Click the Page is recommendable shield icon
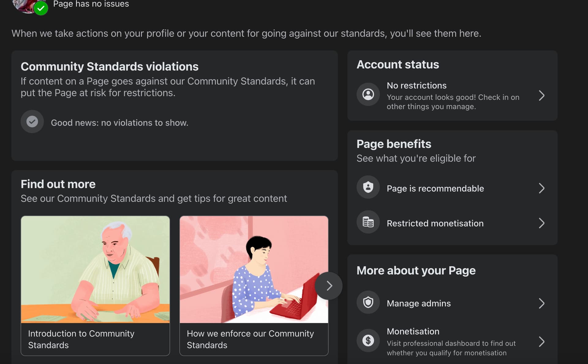The width and height of the screenshot is (588, 364). [368, 187]
